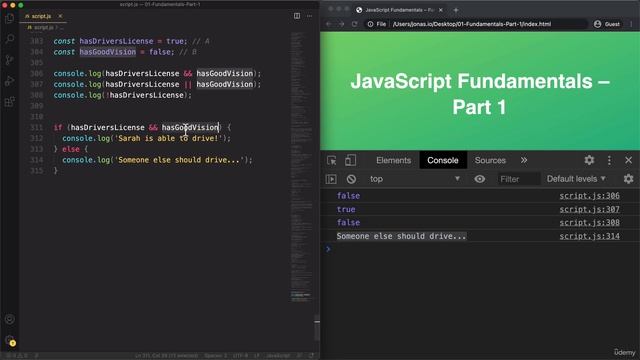Click line number 311 in the gutter
This screenshot has width=640, height=360.
coord(36,127)
